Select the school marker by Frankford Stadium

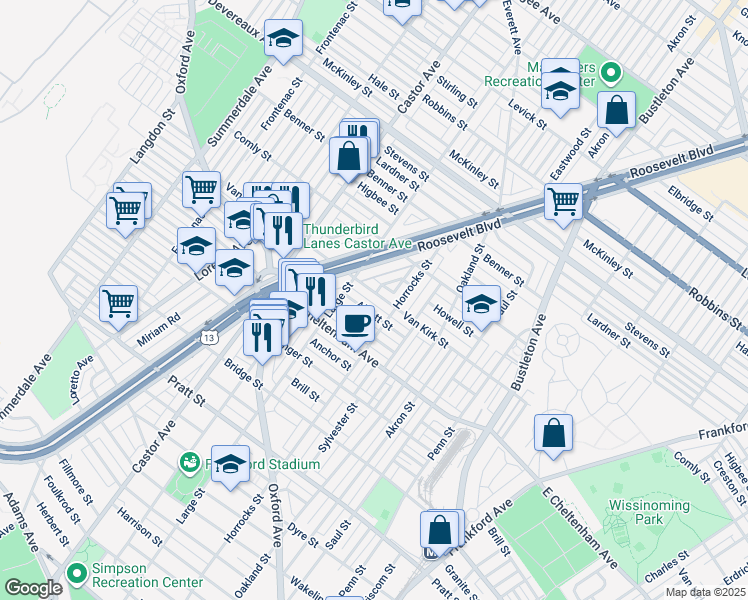(230, 465)
